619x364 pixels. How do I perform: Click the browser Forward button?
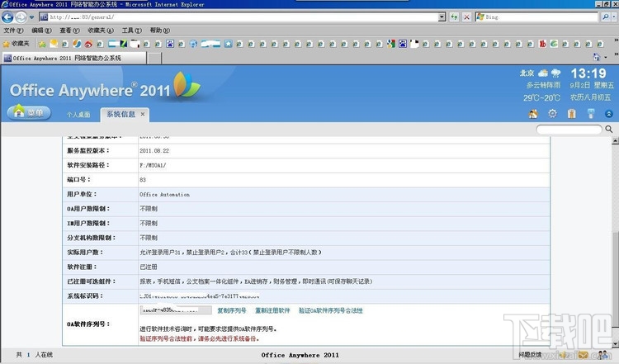[21, 17]
